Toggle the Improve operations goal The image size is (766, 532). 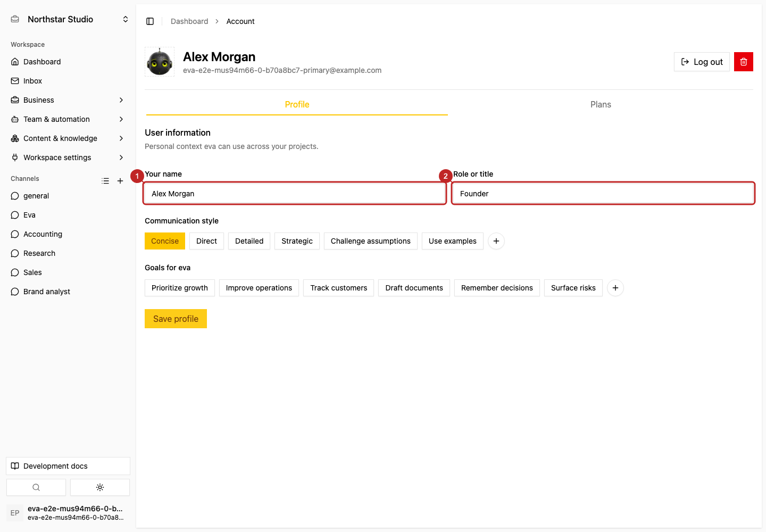pos(259,288)
